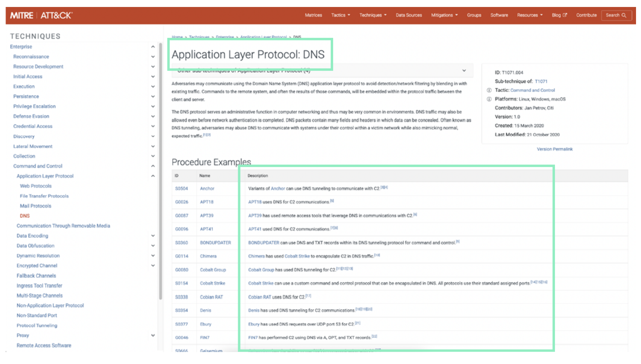Expand the Proxy section in the sidebar
The width and height of the screenshot is (641, 364).
153,335
